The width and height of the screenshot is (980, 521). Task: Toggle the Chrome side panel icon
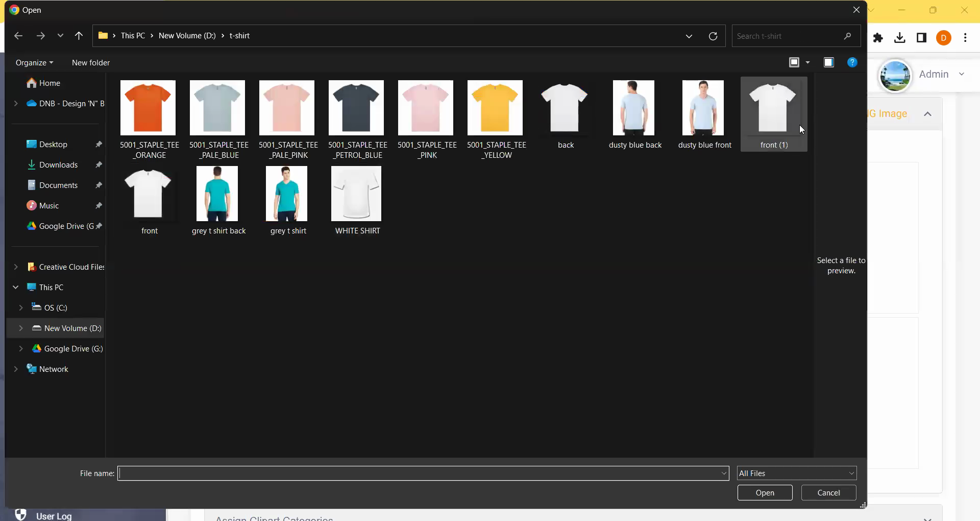point(921,38)
